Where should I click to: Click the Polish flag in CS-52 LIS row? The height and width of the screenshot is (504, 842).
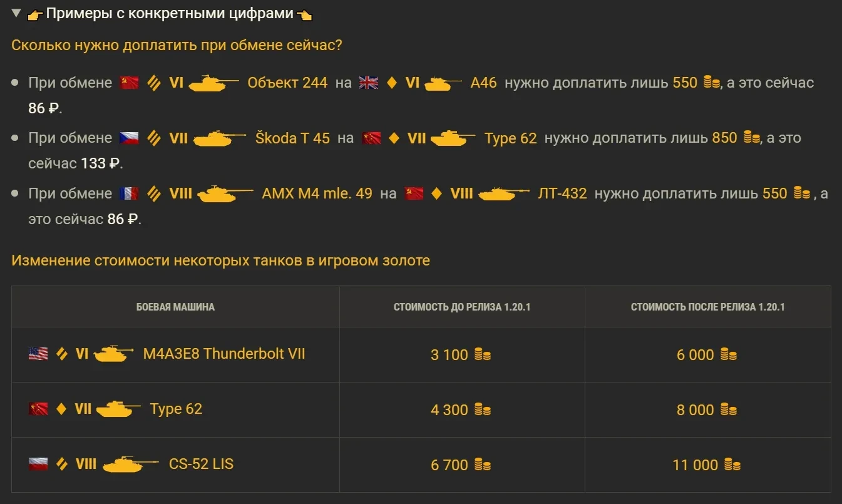point(38,465)
